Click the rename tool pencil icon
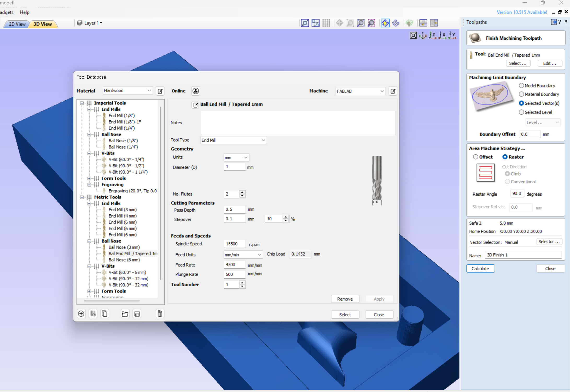The image size is (570, 392). click(x=195, y=105)
